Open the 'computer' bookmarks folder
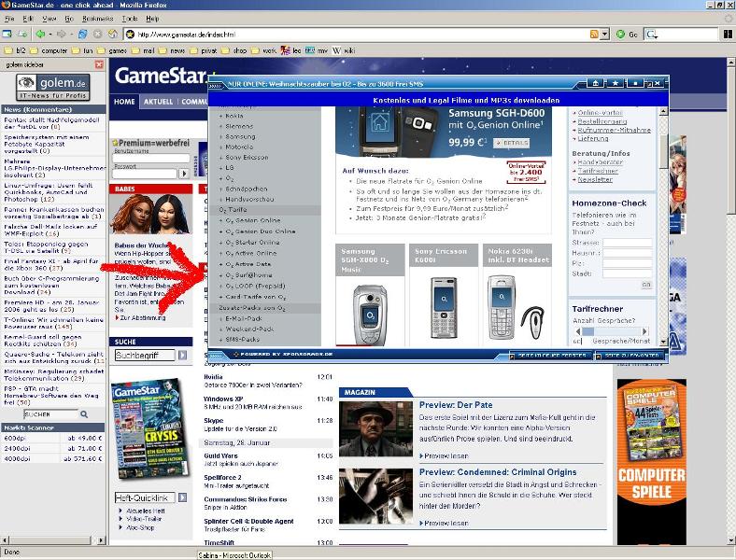736x560 pixels. point(49,50)
